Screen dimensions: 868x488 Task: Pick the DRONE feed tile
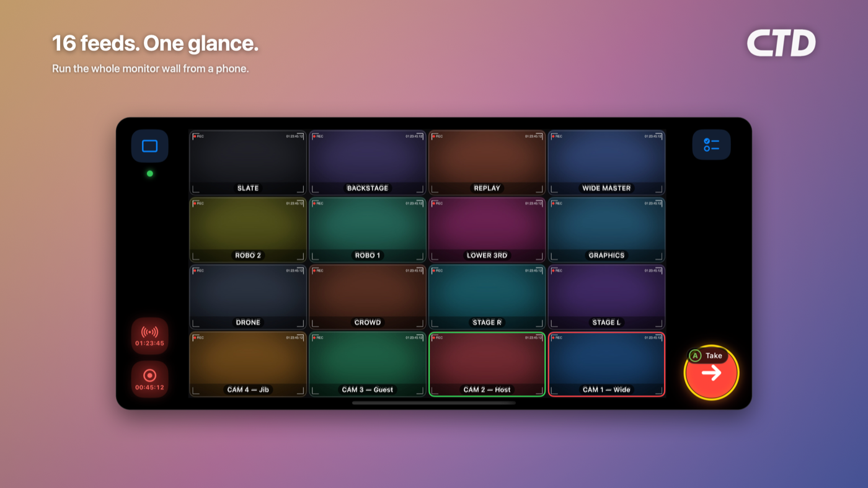pyautogui.click(x=248, y=297)
